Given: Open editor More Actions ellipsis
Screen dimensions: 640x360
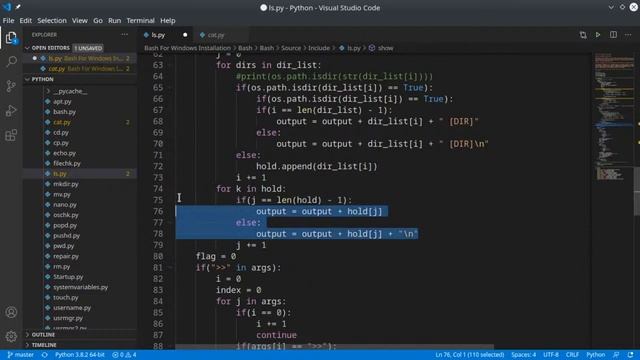Looking at the screenshot, I should 628,35.
